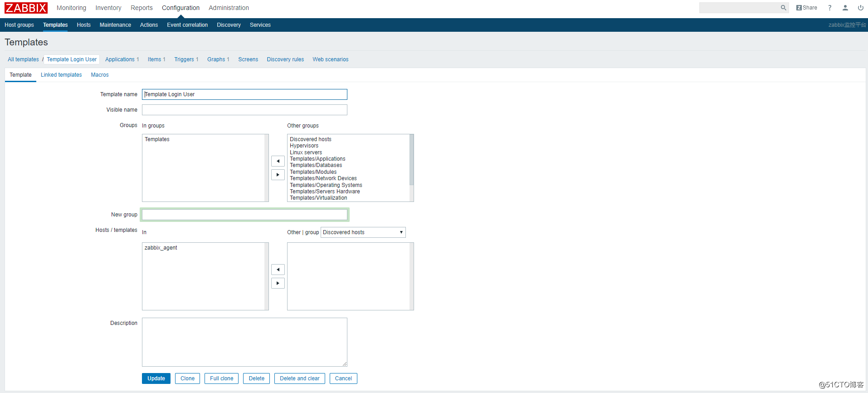
Task: Open the Administration menu
Action: [229, 8]
